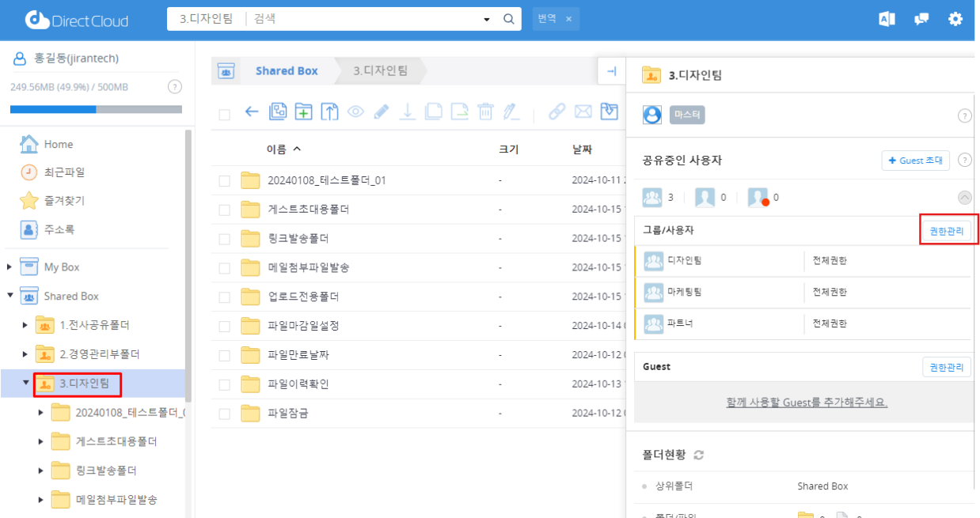
Task: Click the trash delete icon in toolbar
Action: pyautogui.click(x=485, y=112)
